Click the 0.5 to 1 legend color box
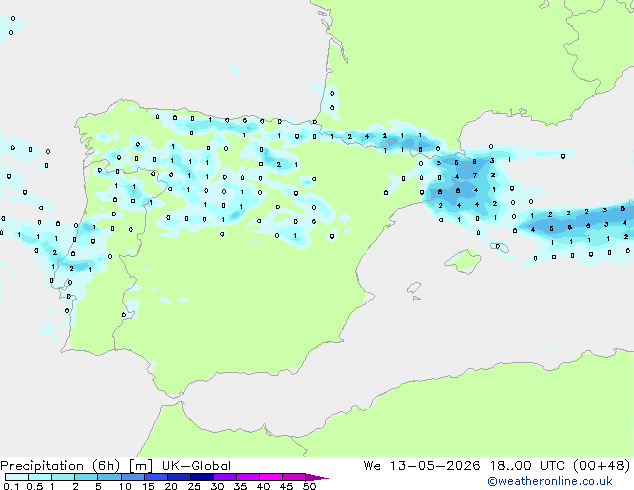634x490 pixels. [40, 477]
